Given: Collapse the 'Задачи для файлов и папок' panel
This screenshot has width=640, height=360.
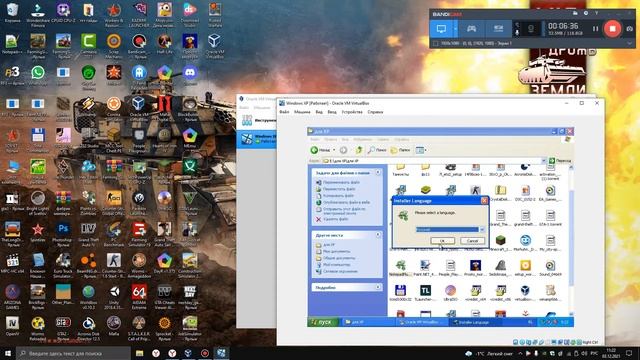Looking at the screenshot, I should [378, 173].
